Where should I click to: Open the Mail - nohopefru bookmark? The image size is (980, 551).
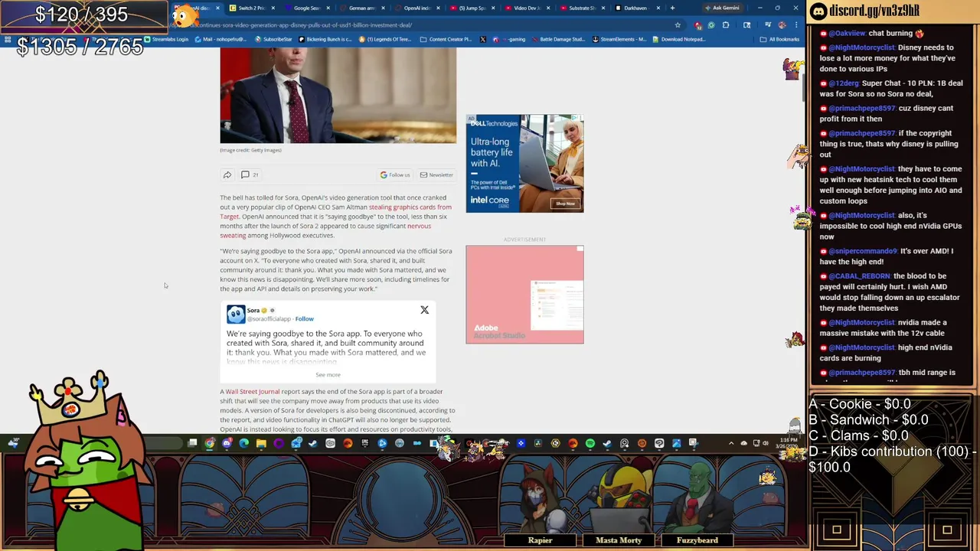221,39
